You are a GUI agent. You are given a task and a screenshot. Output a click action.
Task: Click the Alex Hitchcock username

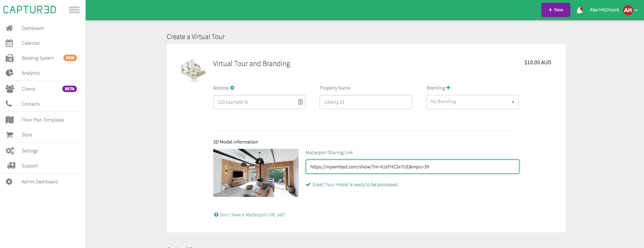click(x=604, y=10)
